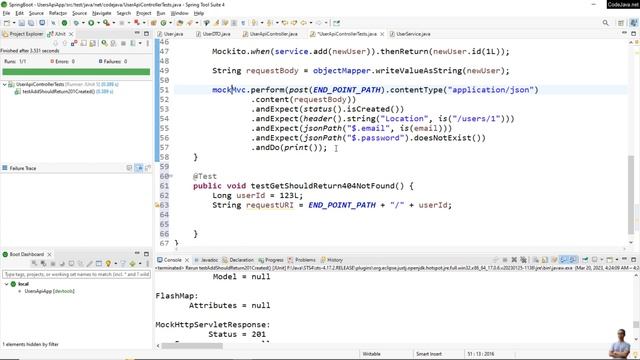Toggle Pin Console
The width and height of the screenshot is (640, 360).
coord(585,260)
